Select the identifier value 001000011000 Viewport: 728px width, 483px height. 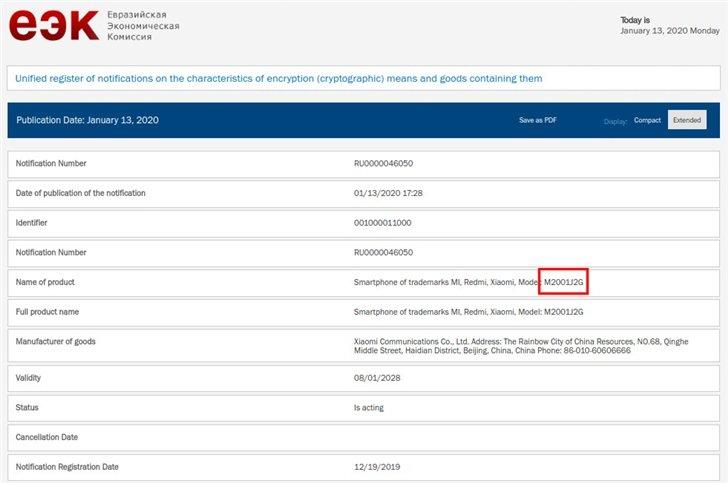pos(383,223)
